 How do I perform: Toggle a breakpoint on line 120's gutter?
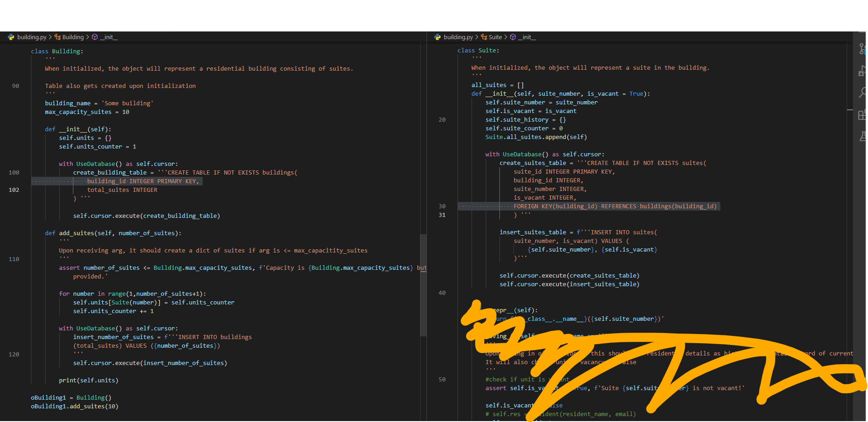pyautogui.click(x=5, y=354)
